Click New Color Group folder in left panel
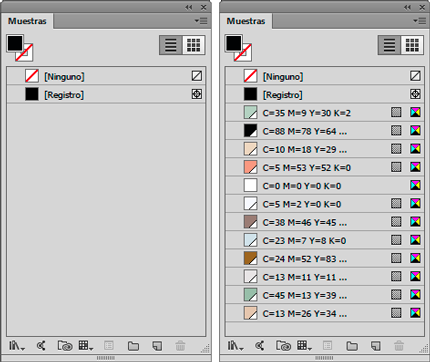Viewport: 430px width, 362px height. pyautogui.click(x=133, y=346)
